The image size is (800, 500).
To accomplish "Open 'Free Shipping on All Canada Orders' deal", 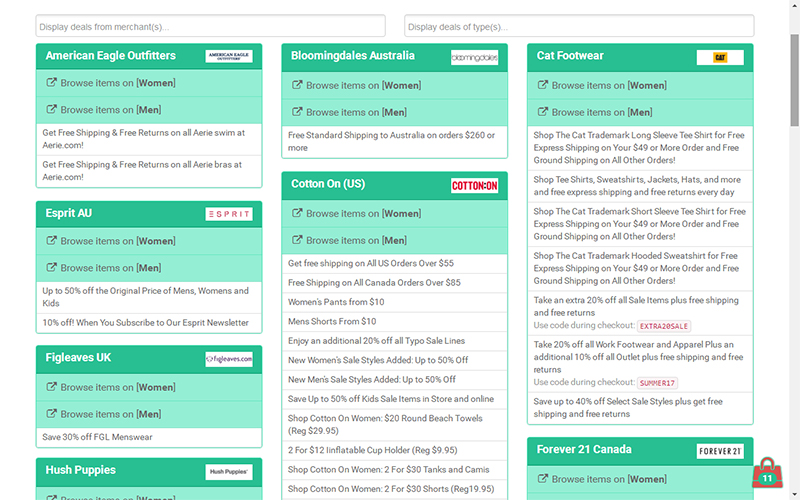I will 394,283.
